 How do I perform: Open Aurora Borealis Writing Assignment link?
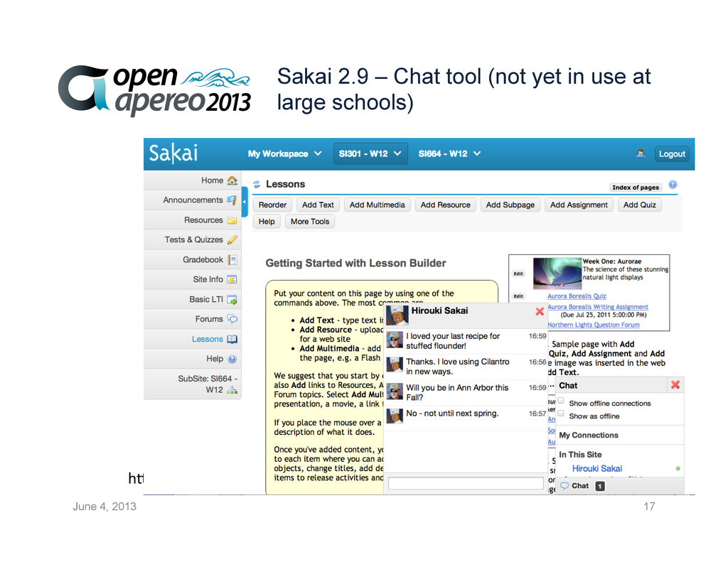pos(598,307)
